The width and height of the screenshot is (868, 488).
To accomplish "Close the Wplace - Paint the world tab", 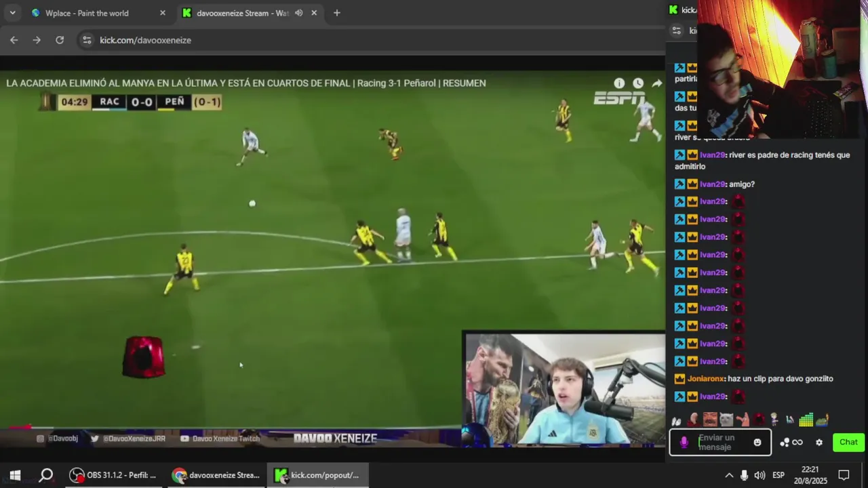I will click(163, 13).
